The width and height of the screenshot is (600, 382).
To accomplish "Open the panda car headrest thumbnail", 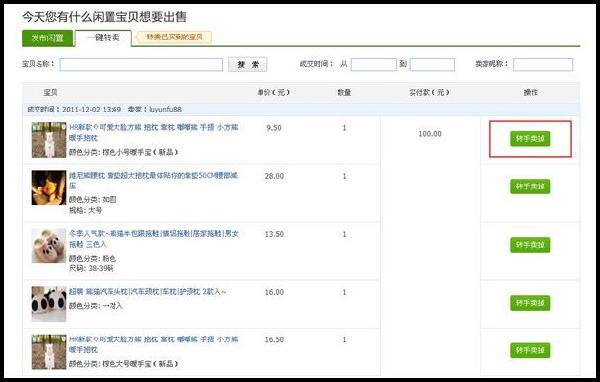I will 49,304.
